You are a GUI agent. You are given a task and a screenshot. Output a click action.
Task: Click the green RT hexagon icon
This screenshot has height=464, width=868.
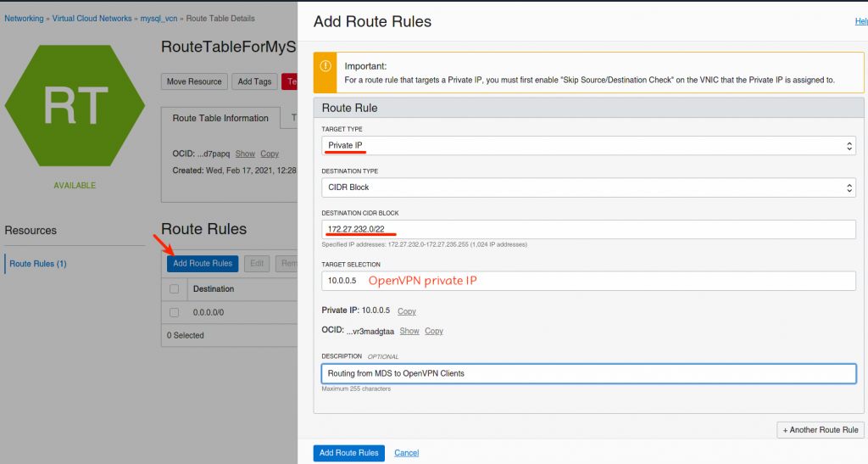pyautogui.click(x=75, y=104)
